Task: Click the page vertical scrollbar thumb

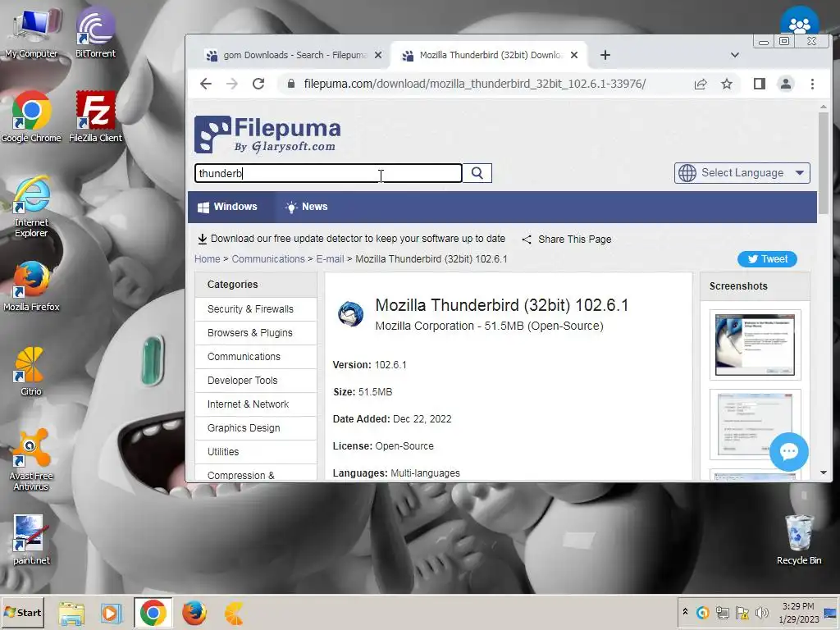Action: pos(824,162)
